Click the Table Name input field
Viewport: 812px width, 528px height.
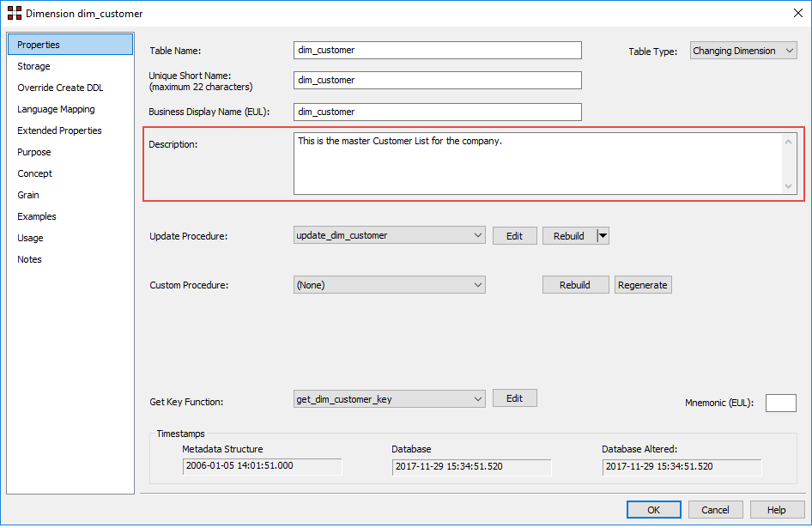[438, 51]
